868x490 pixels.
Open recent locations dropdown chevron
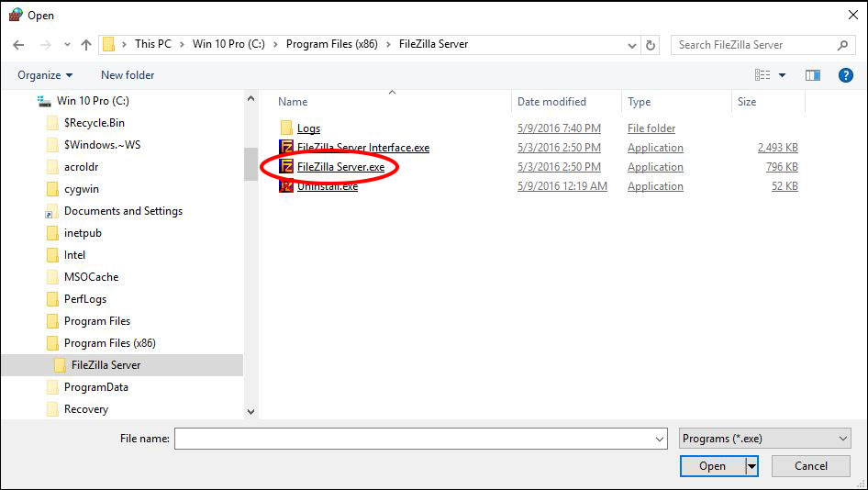pos(67,45)
